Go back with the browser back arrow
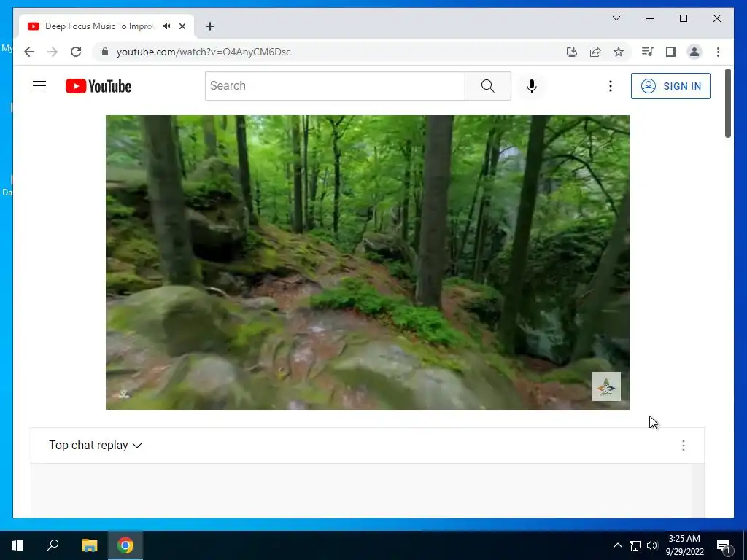This screenshot has width=747, height=560. [x=29, y=52]
